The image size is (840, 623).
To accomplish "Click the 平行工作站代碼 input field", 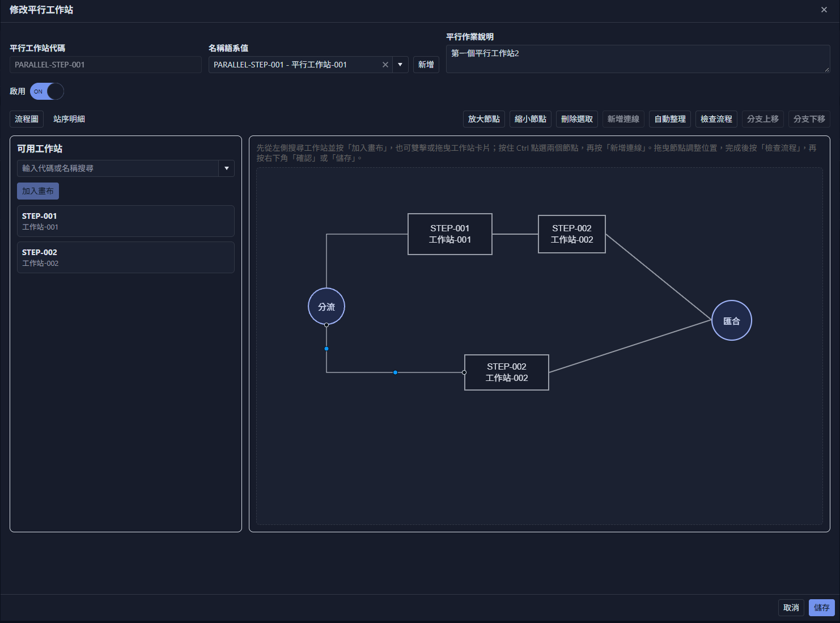I will [x=105, y=65].
